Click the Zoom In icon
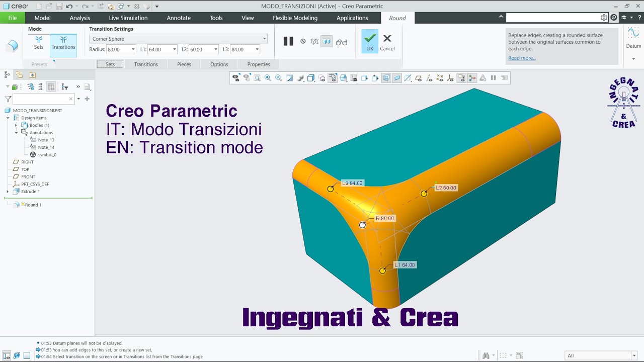 coord(268,78)
